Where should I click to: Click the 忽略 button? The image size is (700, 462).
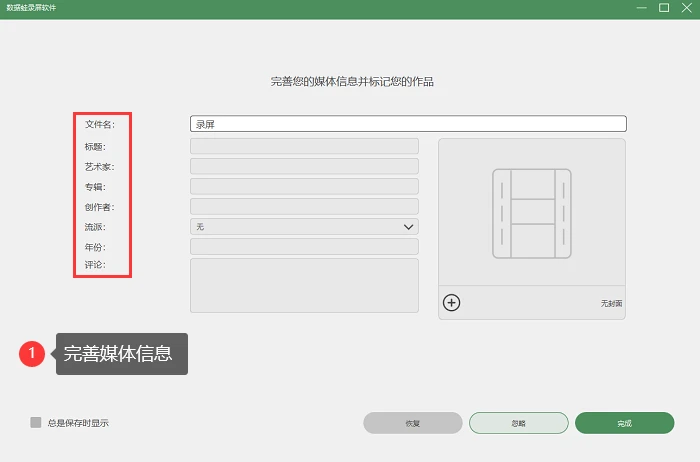518,423
